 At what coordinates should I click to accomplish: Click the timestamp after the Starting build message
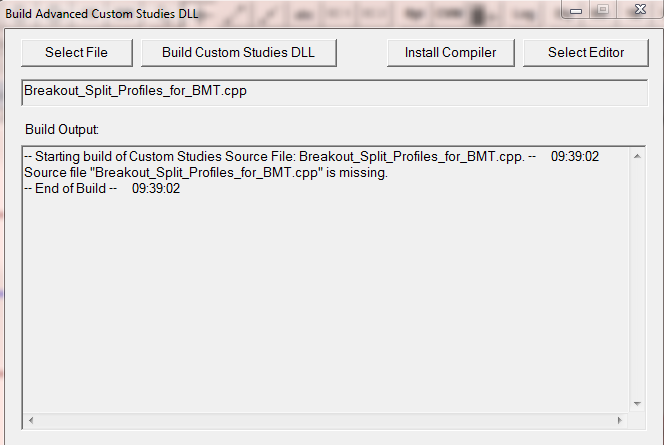(575, 158)
